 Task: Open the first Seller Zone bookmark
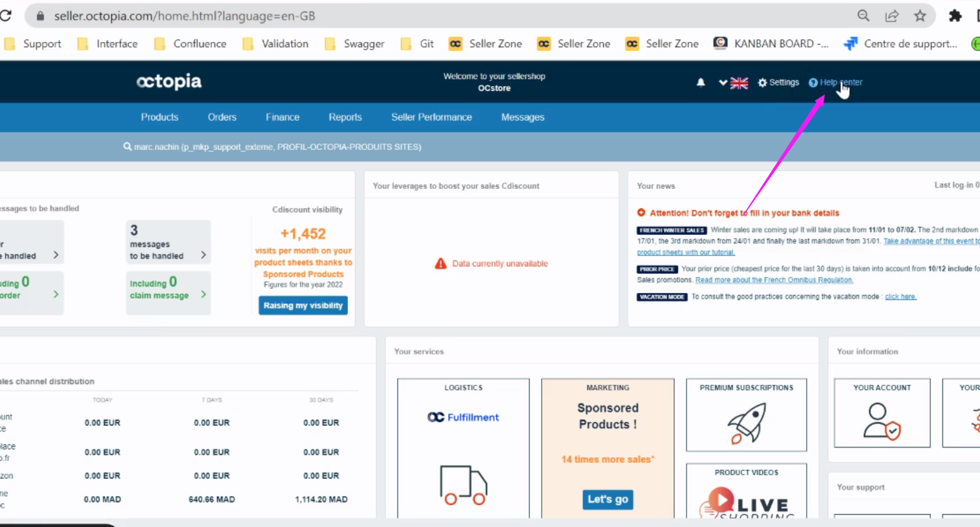[x=485, y=43]
